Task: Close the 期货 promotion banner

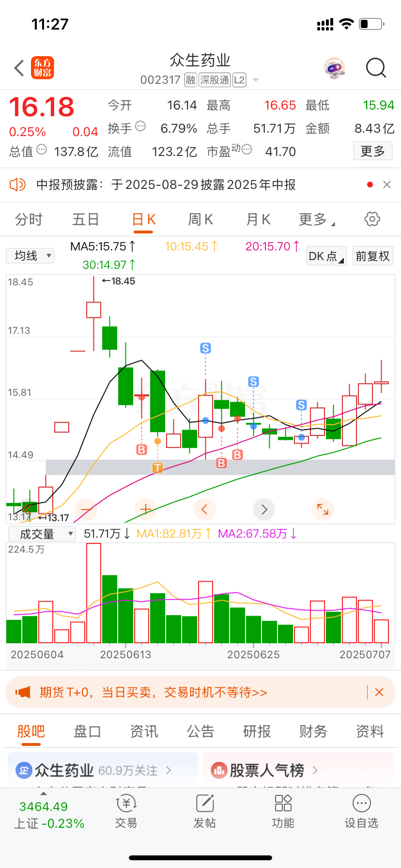Action: (379, 692)
